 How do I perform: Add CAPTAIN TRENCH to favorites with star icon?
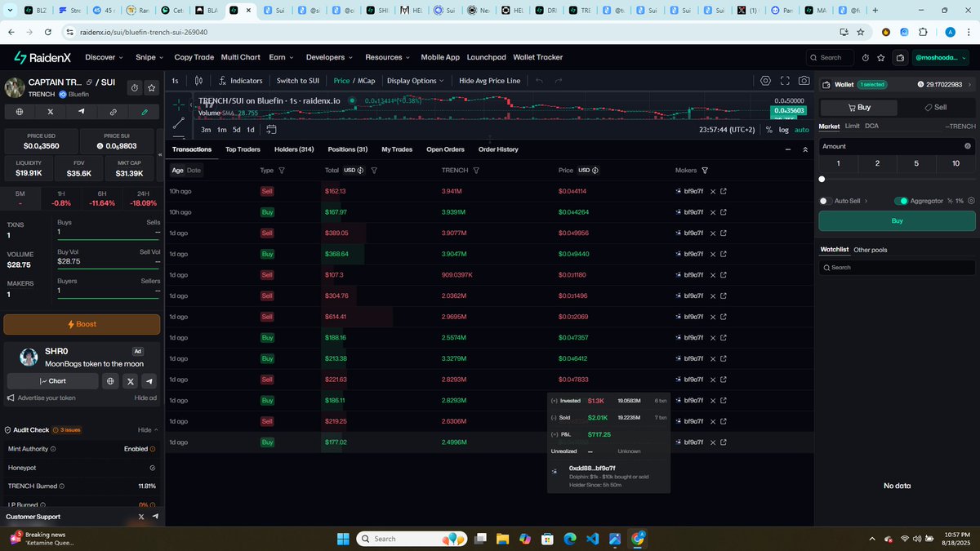[x=152, y=87]
